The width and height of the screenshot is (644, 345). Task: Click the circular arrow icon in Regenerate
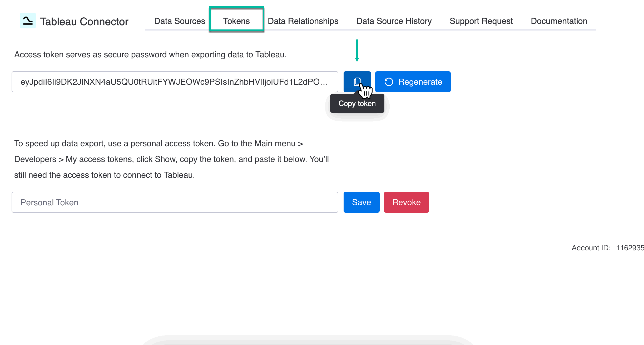389,82
